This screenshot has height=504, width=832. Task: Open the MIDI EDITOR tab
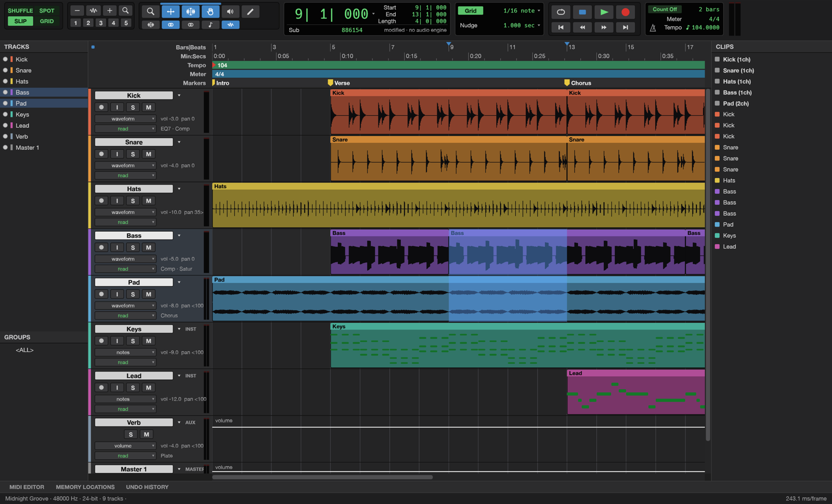pos(27,487)
